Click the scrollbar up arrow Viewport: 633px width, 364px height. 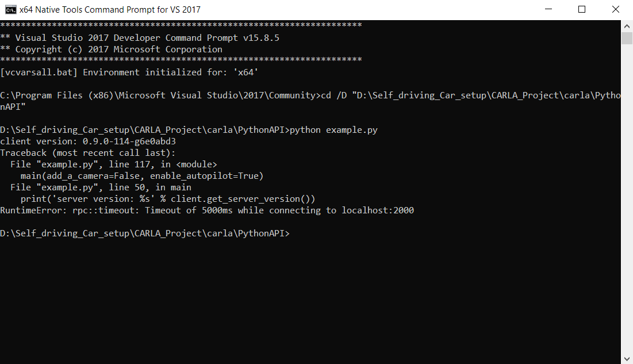click(x=627, y=25)
